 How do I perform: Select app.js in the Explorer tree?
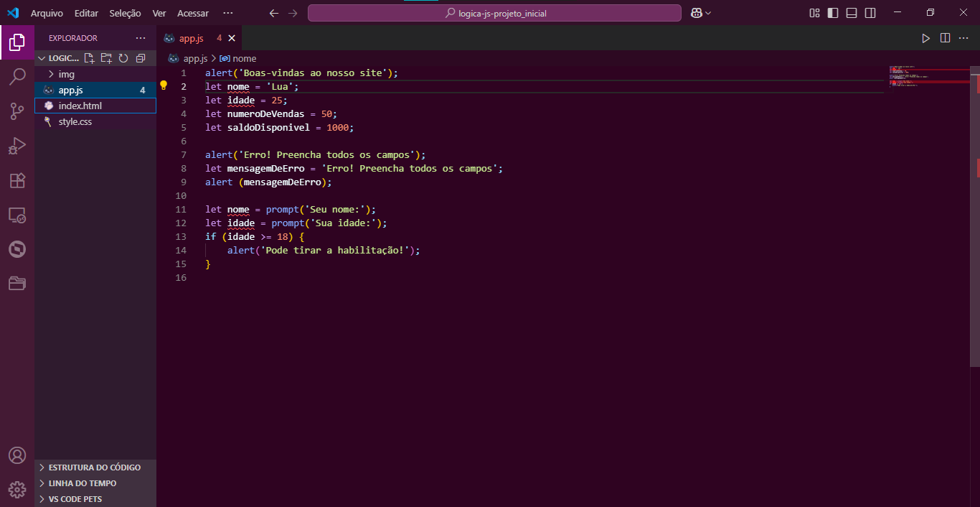[x=95, y=90]
